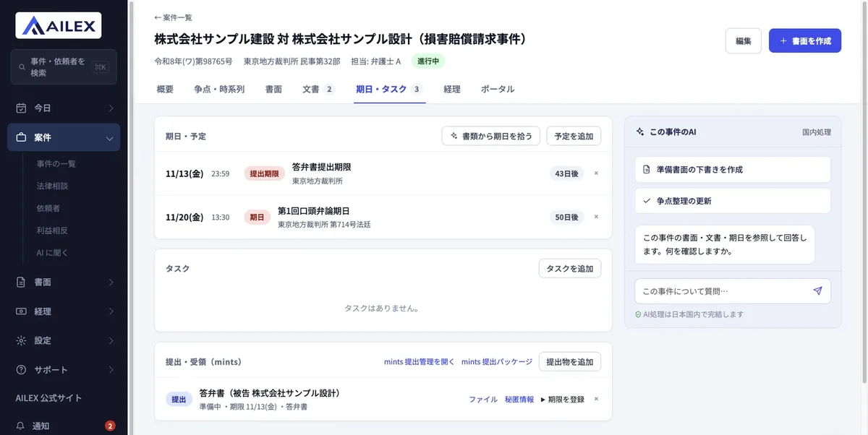
Task: Open AILEX 公式サイト link
Action: [x=49, y=398]
